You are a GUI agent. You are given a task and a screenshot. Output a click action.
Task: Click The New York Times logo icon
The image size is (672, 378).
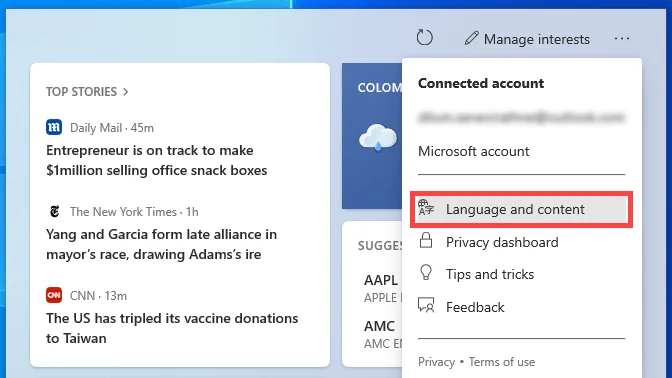coord(54,211)
